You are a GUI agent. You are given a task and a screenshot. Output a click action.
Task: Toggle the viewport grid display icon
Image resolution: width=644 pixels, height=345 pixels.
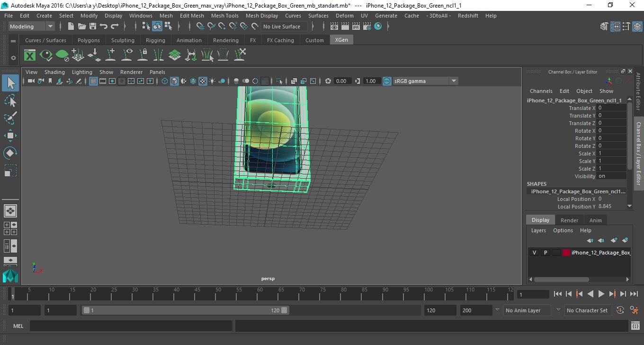(x=93, y=81)
